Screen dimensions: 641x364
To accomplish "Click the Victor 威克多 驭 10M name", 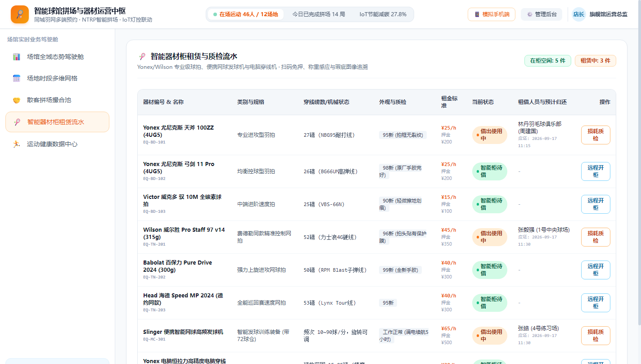I will 182,201.
